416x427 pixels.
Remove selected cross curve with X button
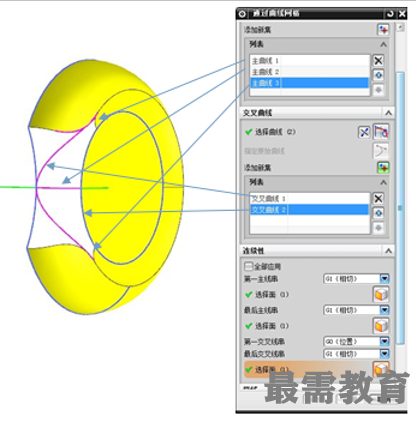click(x=378, y=199)
